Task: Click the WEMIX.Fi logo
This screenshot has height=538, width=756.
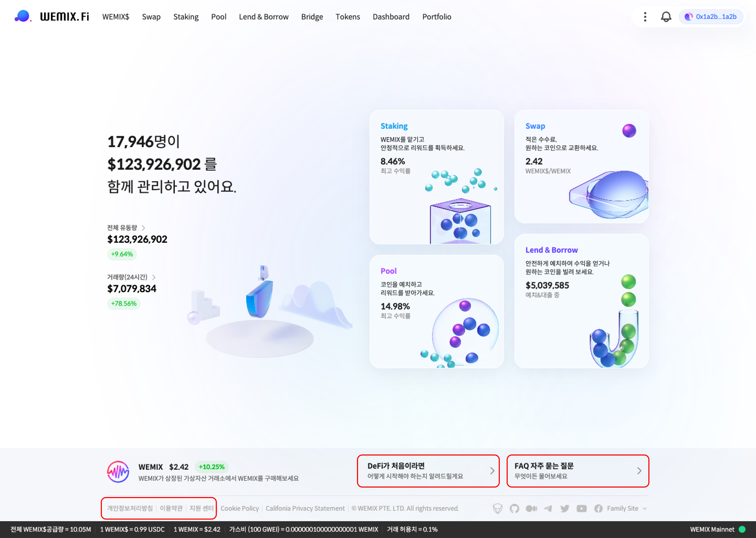Action: 52,16
